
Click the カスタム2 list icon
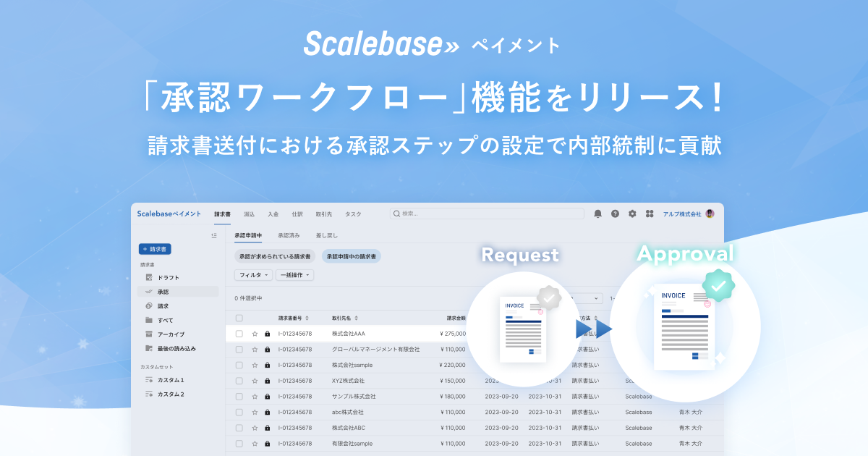point(148,394)
